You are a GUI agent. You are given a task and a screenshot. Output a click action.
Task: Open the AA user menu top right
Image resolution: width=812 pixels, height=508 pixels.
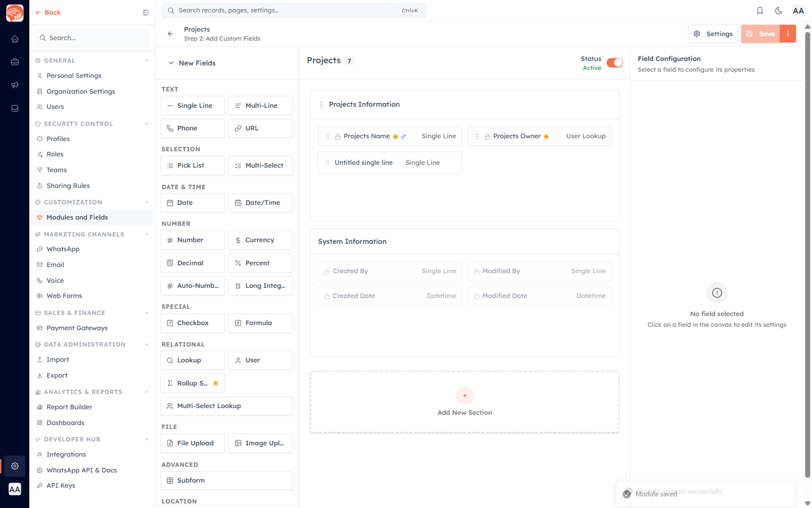click(798, 11)
